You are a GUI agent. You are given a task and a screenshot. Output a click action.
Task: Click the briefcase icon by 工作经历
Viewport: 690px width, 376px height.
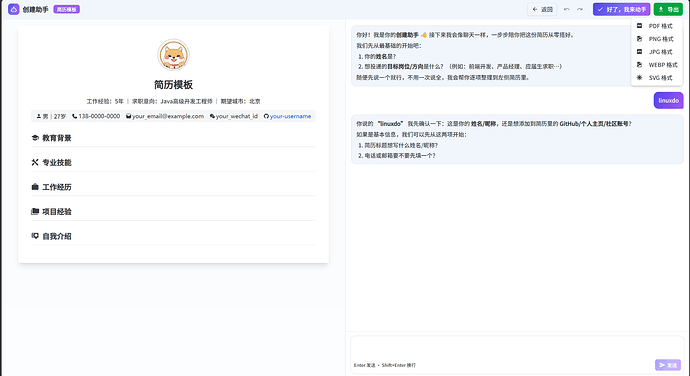[x=35, y=187]
